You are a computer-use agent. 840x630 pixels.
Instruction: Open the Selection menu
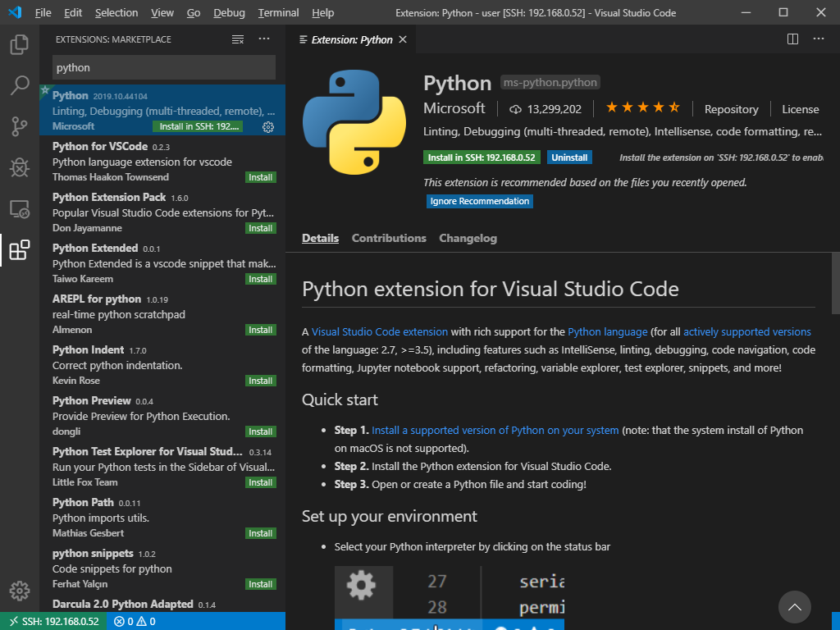[116, 12]
